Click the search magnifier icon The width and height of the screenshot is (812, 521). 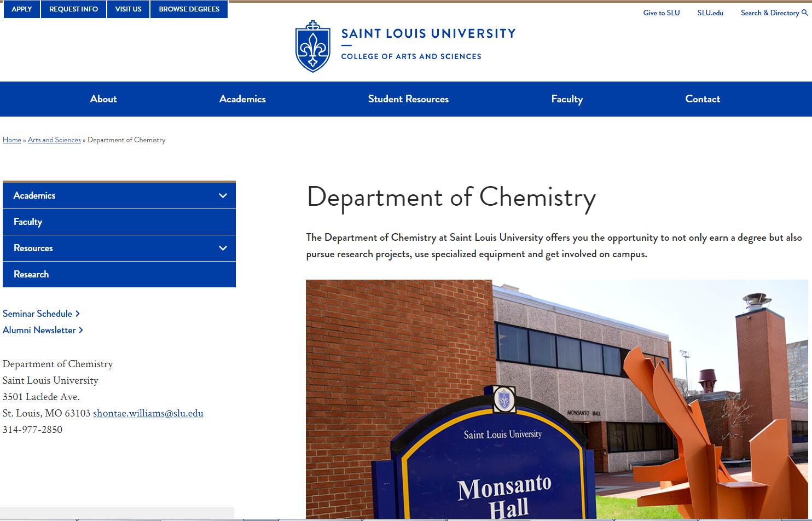coord(804,13)
